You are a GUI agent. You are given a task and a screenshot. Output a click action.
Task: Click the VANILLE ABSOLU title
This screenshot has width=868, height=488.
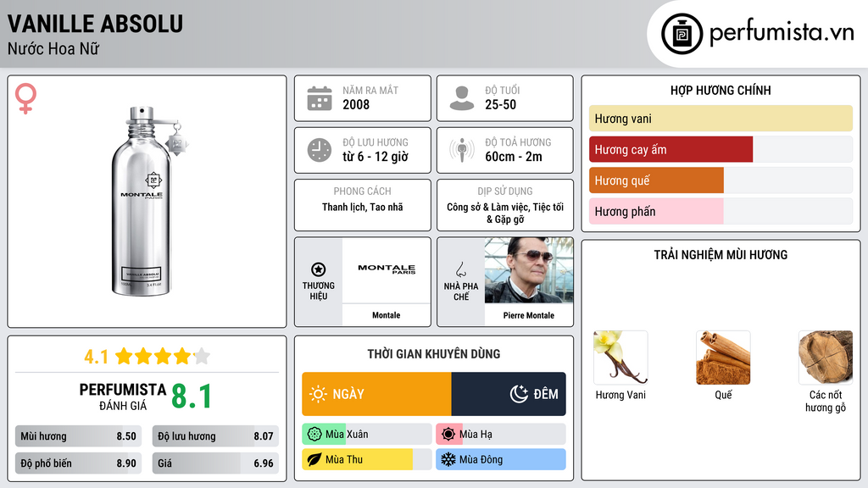click(x=95, y=24)
